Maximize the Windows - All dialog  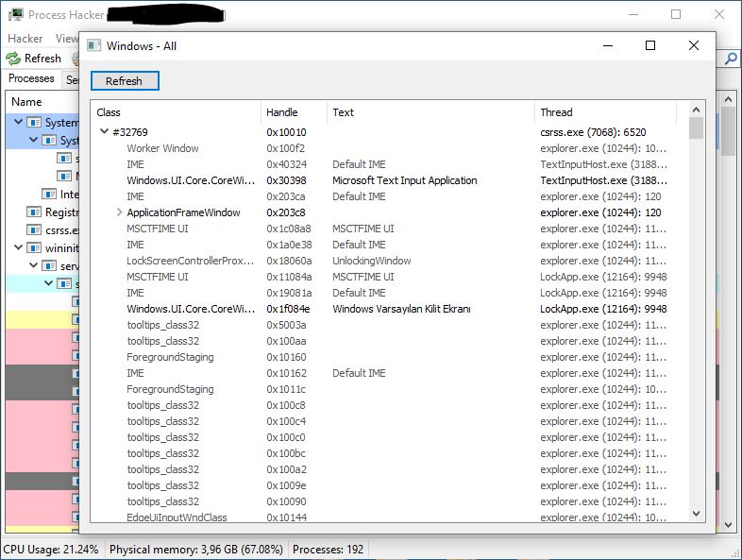tap(650, 45)
